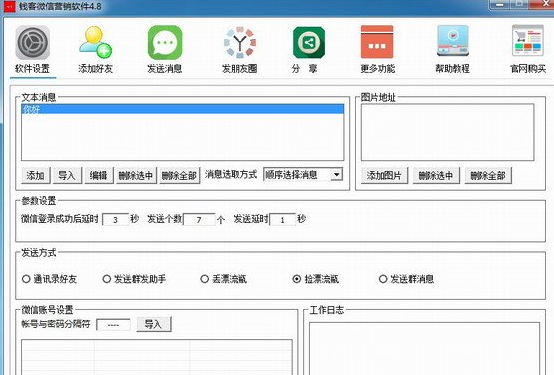
Task: Click the 添加 text message button
Action: pyautogui.click(x=36, y=175)
